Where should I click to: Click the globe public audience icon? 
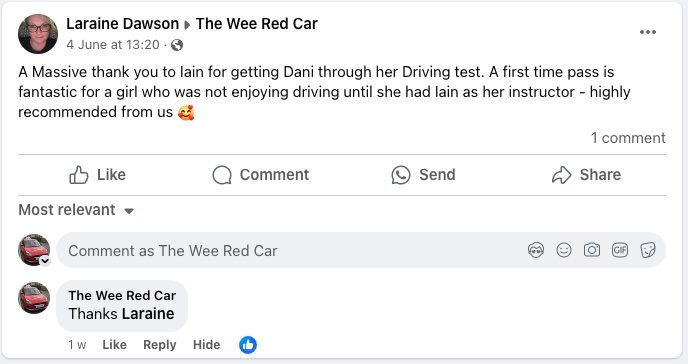click(177, 45)
